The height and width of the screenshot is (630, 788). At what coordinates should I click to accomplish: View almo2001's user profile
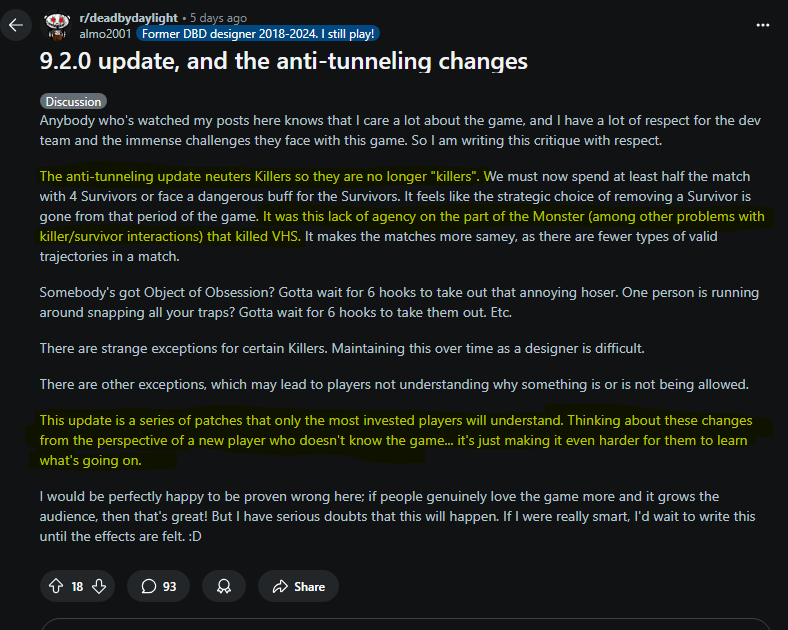click(x=105, y=34)
